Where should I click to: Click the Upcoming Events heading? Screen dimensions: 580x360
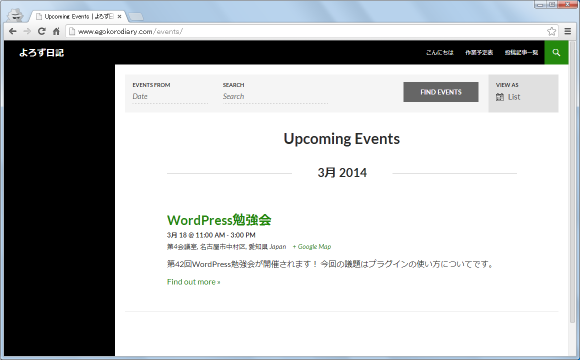342,139
